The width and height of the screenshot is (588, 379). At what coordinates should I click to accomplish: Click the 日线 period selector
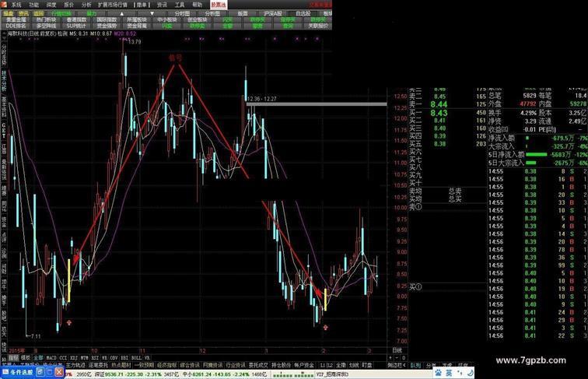[x=397, y=350]
